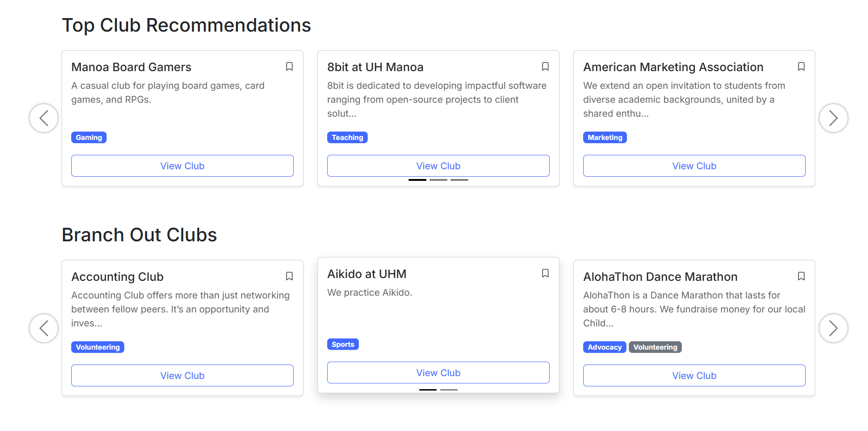The width and height of the screenshot is (868, 431).
Task: Select the gray Volunteering tag on AlohaThon
Action: coord(655,347)
